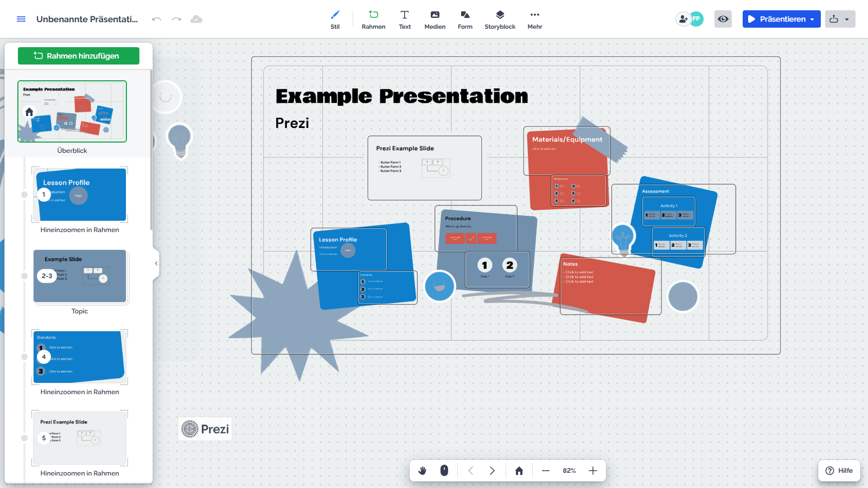Click the home icon on overview thumbnail
Image resolution: width=868 pixels, height=488 pixels.
coord(29,112)
